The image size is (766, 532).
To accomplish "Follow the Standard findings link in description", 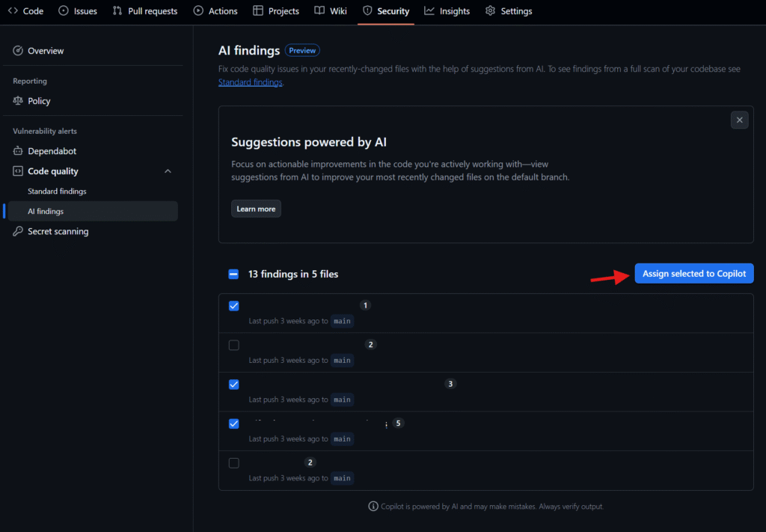I will pyautogui.click(x=250, y=82).
